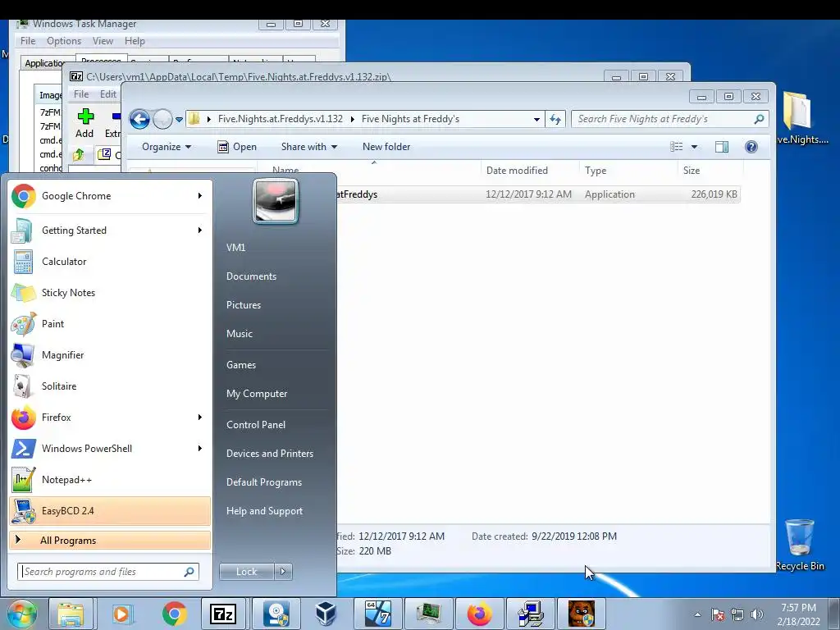Image resolution: width=840 pixels, height=630 pixels.
Task: Open Explorer help question-mark icon
Action: [751, 147]
